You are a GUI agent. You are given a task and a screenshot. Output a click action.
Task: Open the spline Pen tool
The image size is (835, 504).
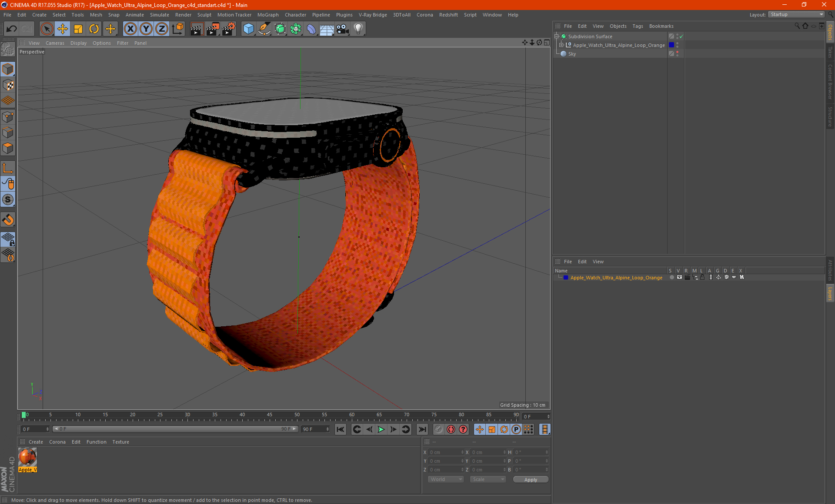tap(264, 29)
